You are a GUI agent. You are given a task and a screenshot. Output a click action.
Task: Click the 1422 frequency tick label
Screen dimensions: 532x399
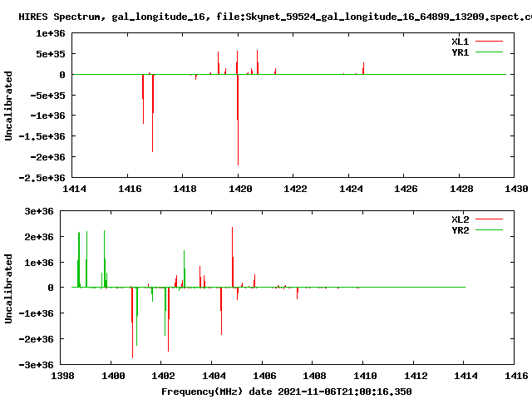pyautogui.click(x=295, y=189)
